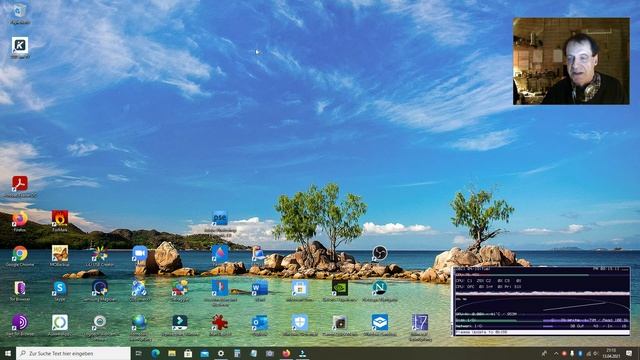Click the Bluetooth tray icon
The height and width of the screenshot is (360, 640).
coord(580,353)
